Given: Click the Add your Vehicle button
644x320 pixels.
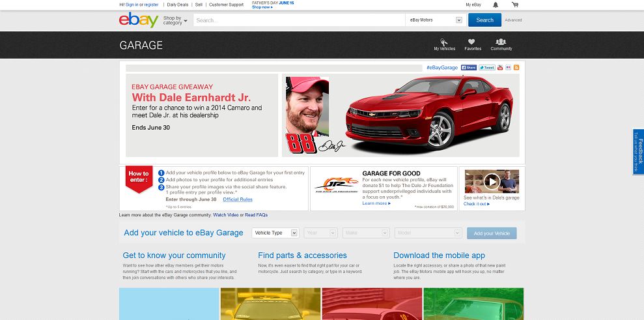Looking at the screenshot, I should [x=492, y=233].
